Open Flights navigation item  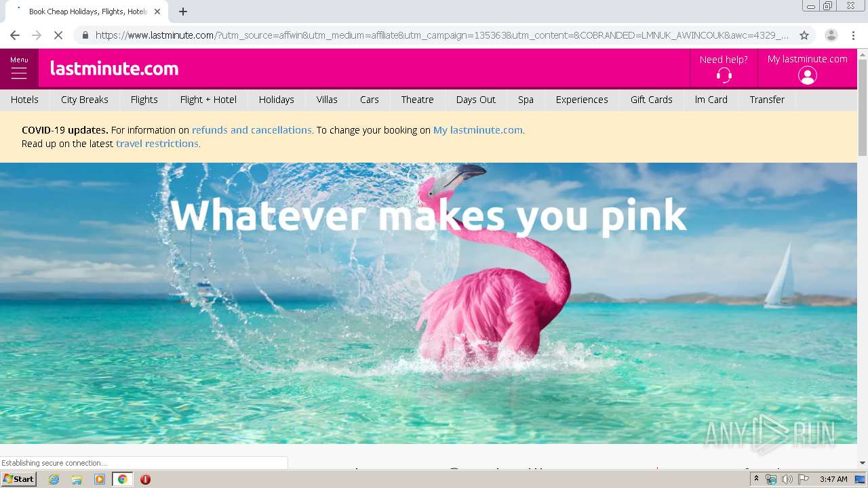[144, 100]
